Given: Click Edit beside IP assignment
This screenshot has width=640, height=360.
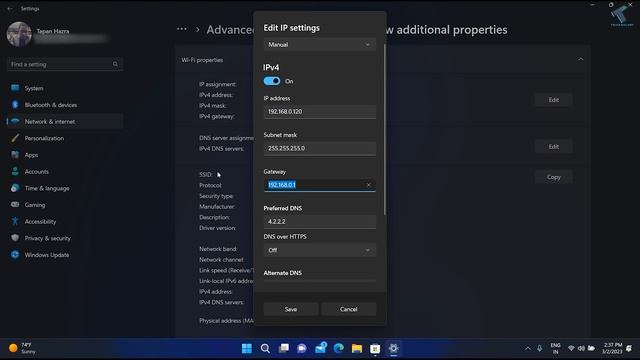Looking at the screenshot, I should coord(553,100).
